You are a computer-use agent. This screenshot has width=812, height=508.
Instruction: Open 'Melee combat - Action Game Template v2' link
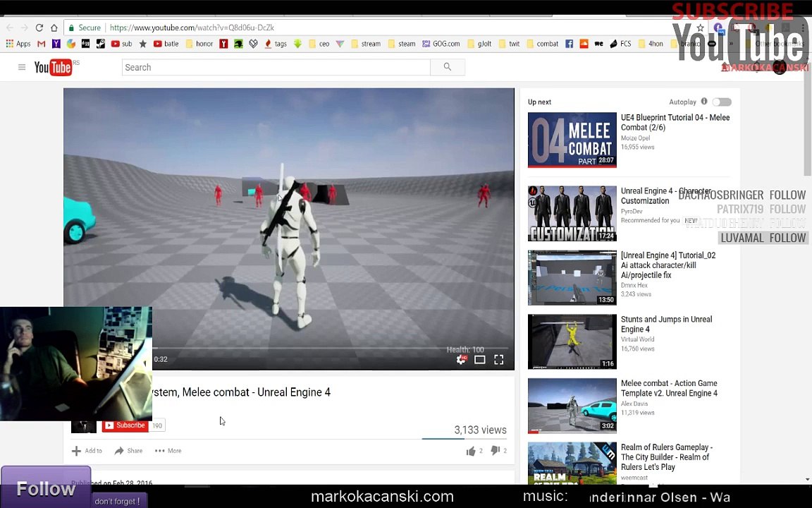point(669,388)
